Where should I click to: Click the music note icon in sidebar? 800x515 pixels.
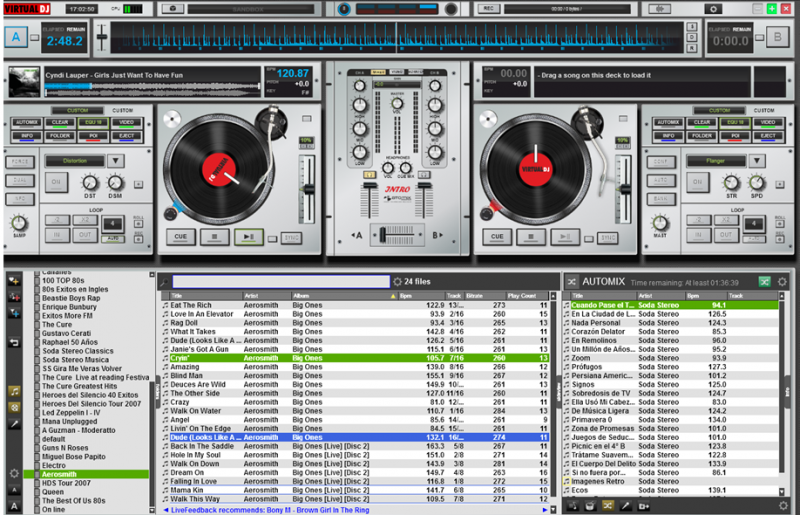14,391
